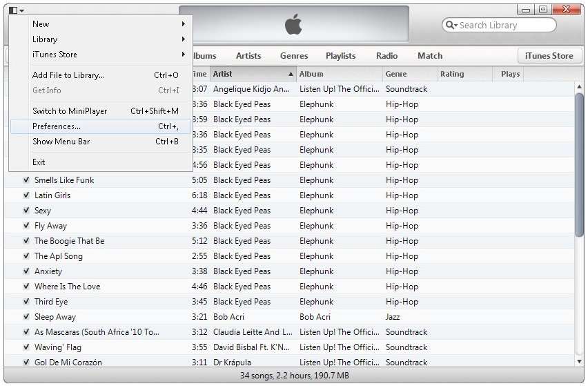The height and width of the screenshot is (386, 588).
Task: Sort by the Album column header
Action: (340, 74)
